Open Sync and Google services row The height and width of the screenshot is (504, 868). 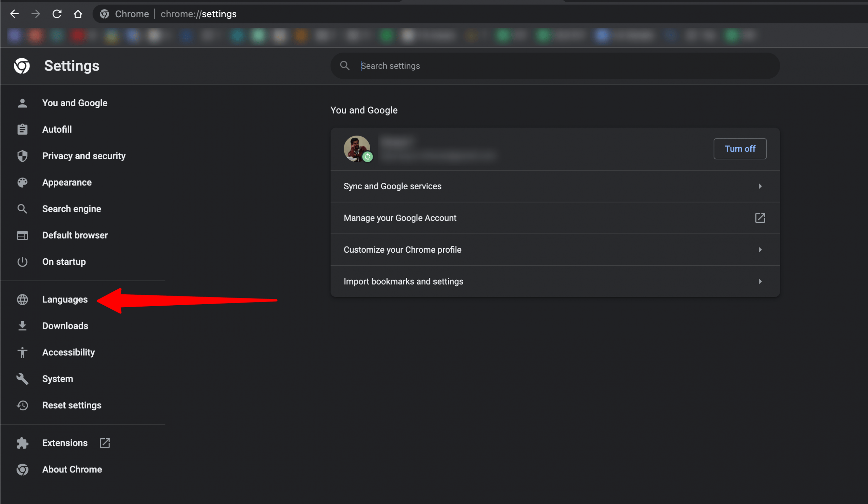555,186
